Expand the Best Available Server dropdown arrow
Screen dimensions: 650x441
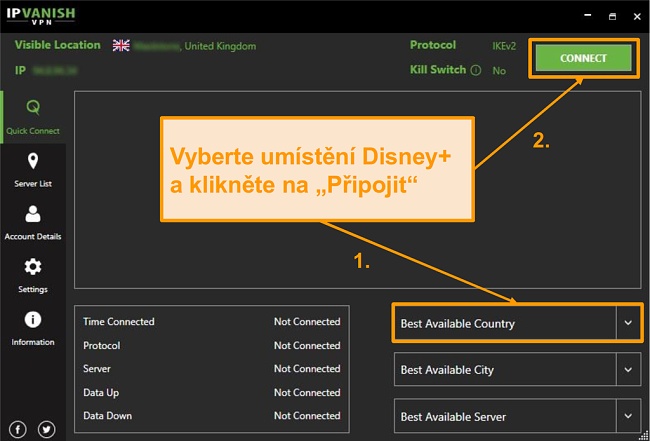click(x=628, y=416)
